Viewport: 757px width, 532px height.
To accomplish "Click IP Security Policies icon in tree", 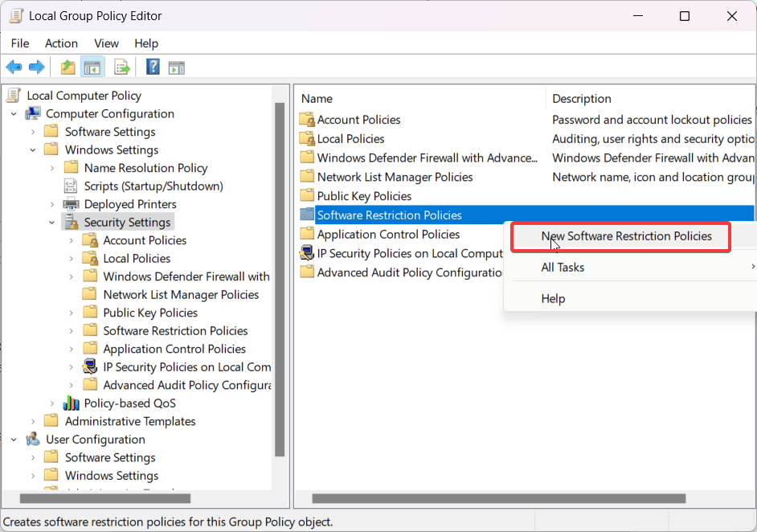I will pyautogui.click(x=90, y=367).
